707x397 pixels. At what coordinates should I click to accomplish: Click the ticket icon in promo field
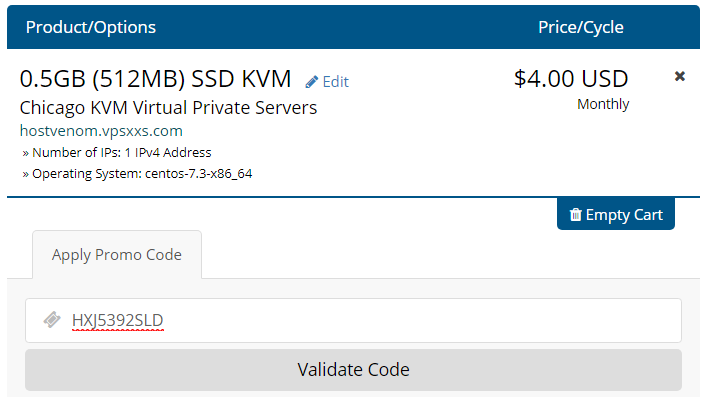(52, 319)
